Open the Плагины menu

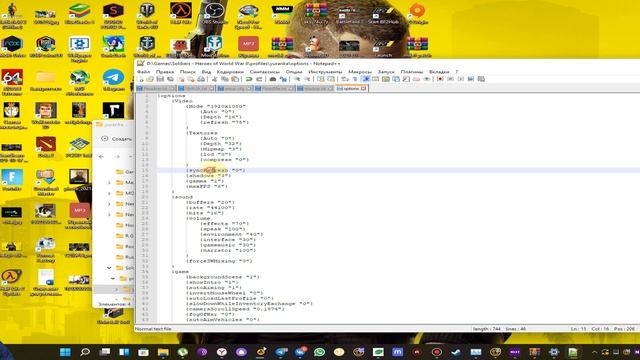(x=412, y=72)
